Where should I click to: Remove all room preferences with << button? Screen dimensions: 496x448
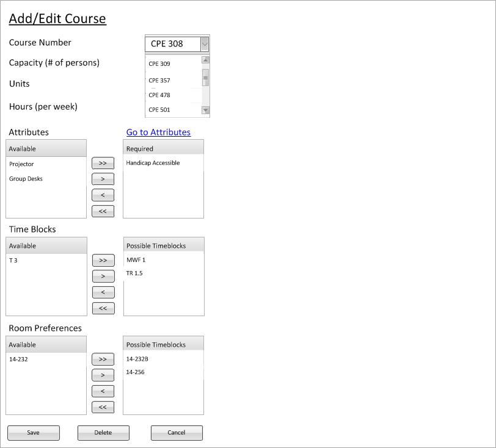[103, 407]
